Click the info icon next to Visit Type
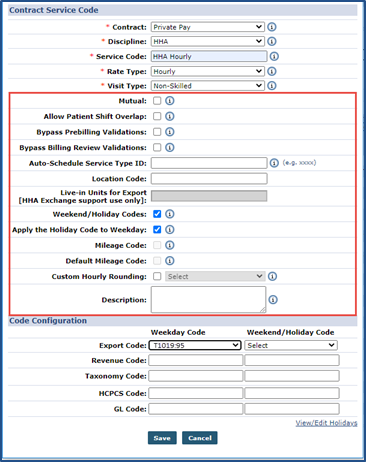The height and width of the screenshot is (462, 366). pos(272,86)
